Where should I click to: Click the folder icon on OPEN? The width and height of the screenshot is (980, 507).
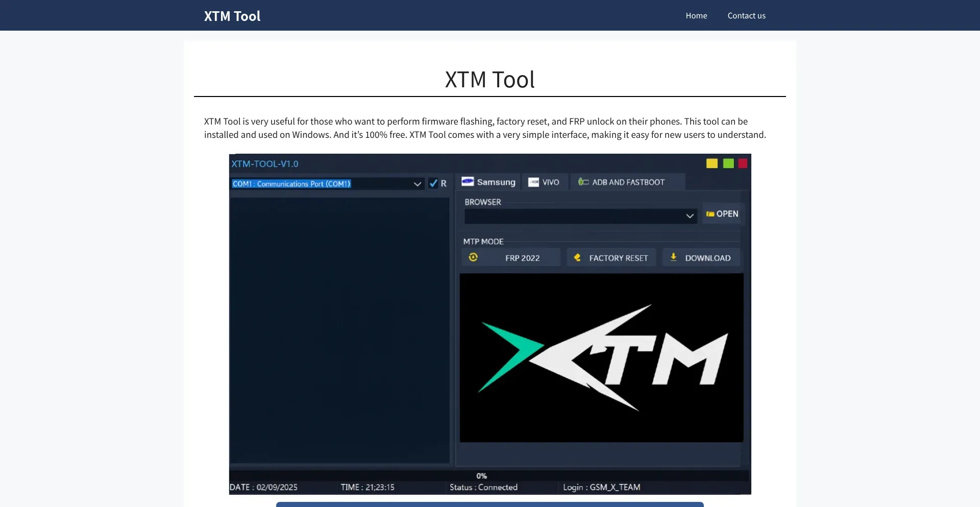click(x=710, y=214)
